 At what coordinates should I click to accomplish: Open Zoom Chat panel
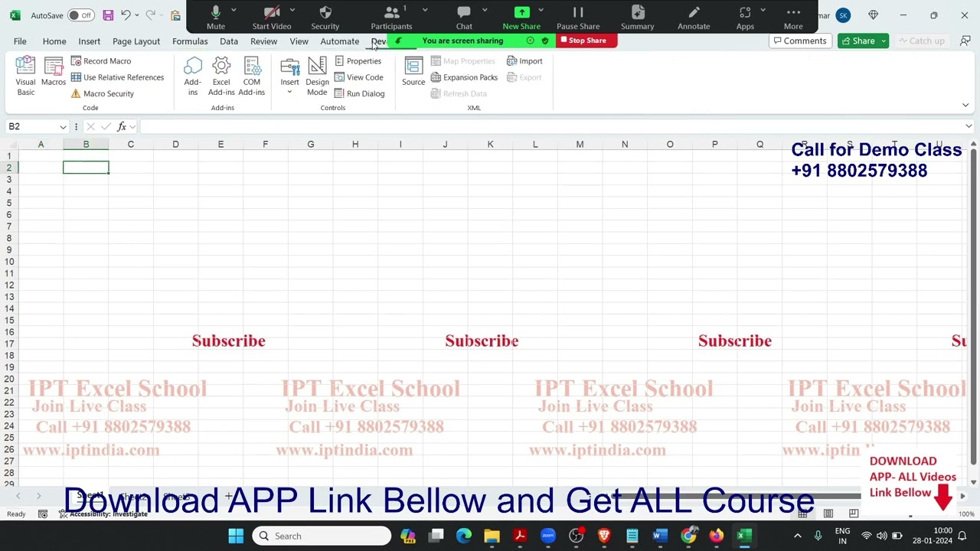coord(464,17)
